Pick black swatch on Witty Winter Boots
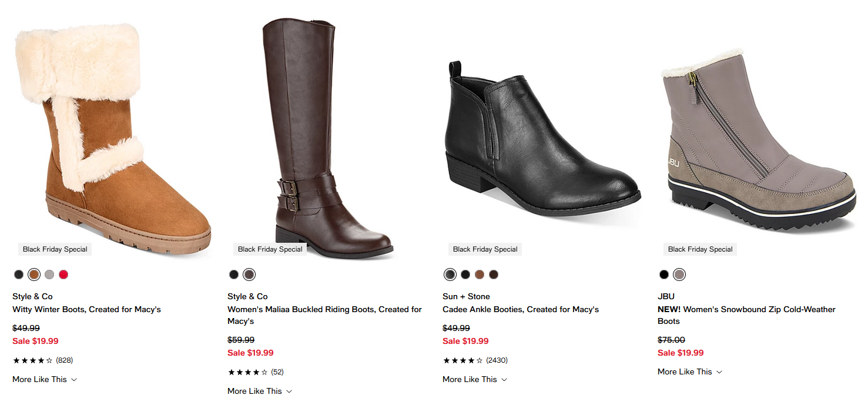The image size is (868, 405). click(x=19, y=275)
